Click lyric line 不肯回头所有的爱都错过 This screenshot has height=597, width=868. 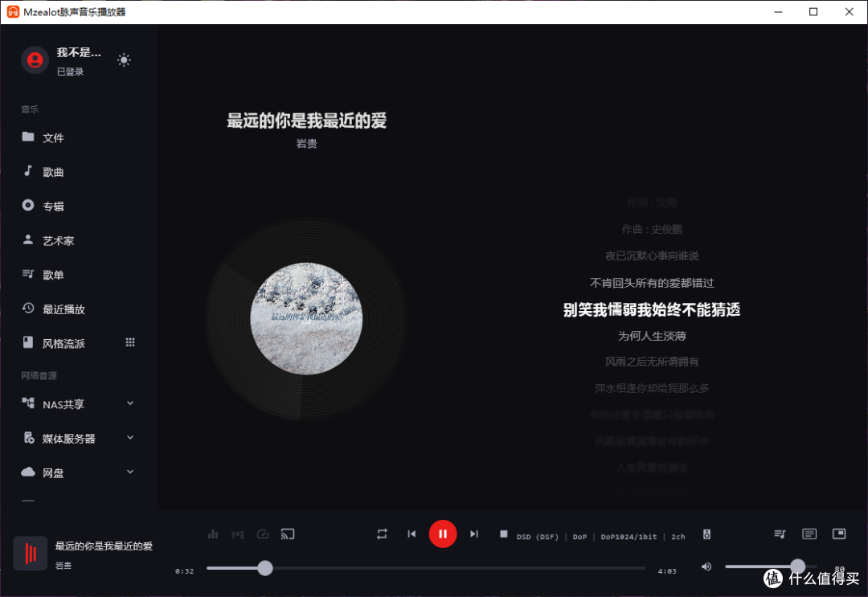pos(652,284)
